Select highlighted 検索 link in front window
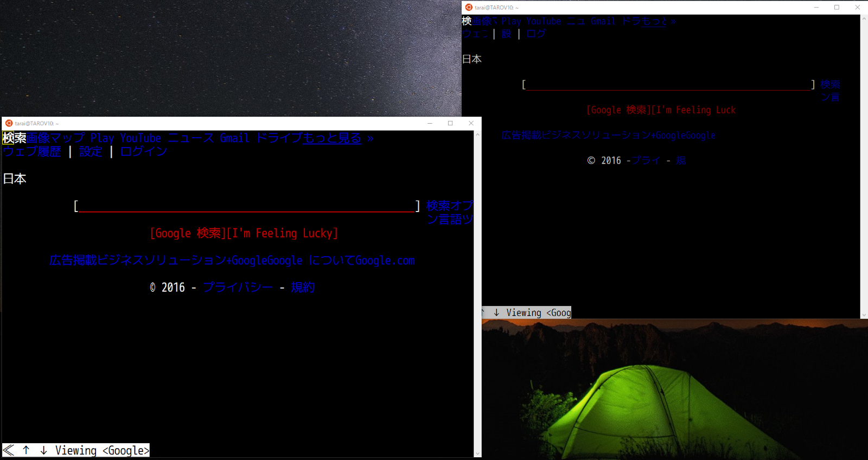Image resolution: width=868 pixels, height=460 pixels. [x=15, y=138]
